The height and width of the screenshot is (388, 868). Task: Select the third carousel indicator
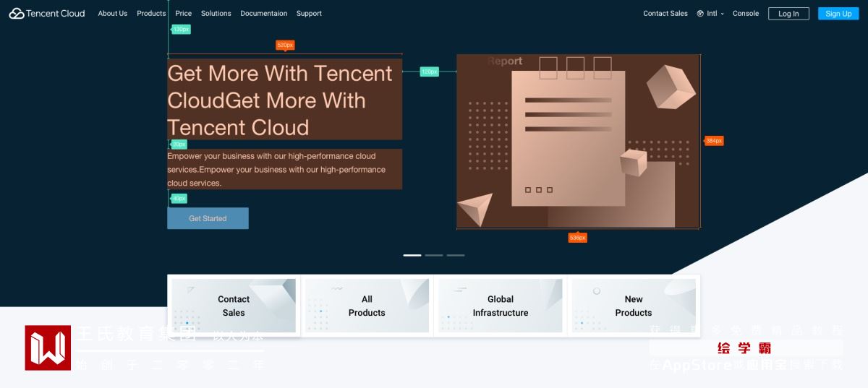tap(456, 255)
